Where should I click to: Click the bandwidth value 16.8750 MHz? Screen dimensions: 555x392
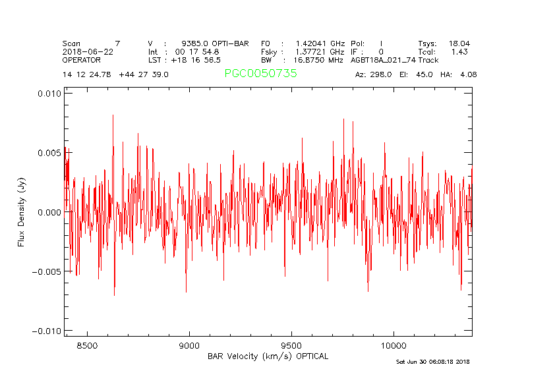coord(319,60)
